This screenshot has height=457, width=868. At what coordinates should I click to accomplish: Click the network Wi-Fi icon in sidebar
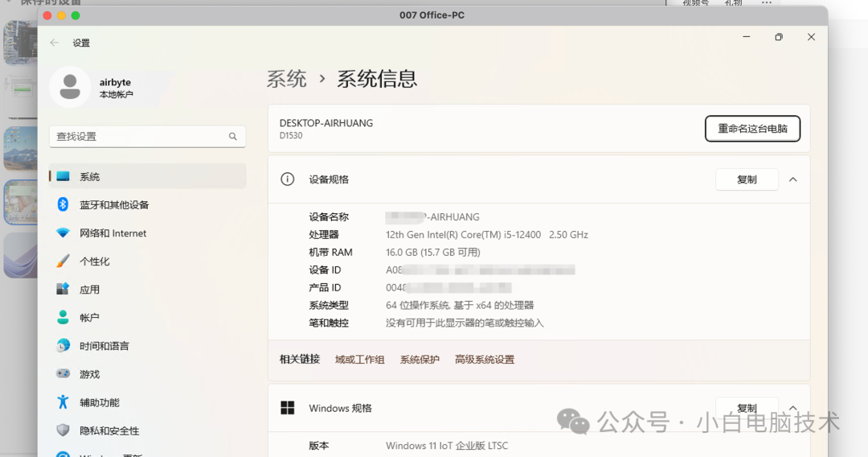[63, 233]
